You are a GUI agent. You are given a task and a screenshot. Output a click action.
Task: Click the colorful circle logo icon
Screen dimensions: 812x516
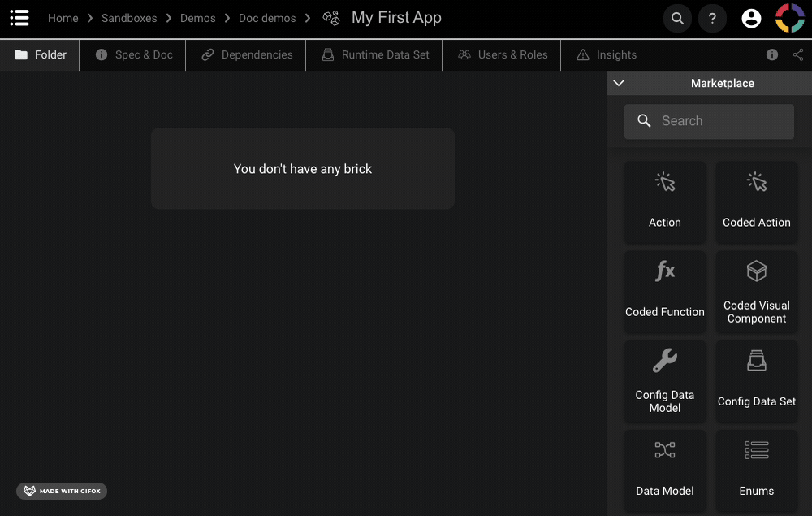coord(790,18)
